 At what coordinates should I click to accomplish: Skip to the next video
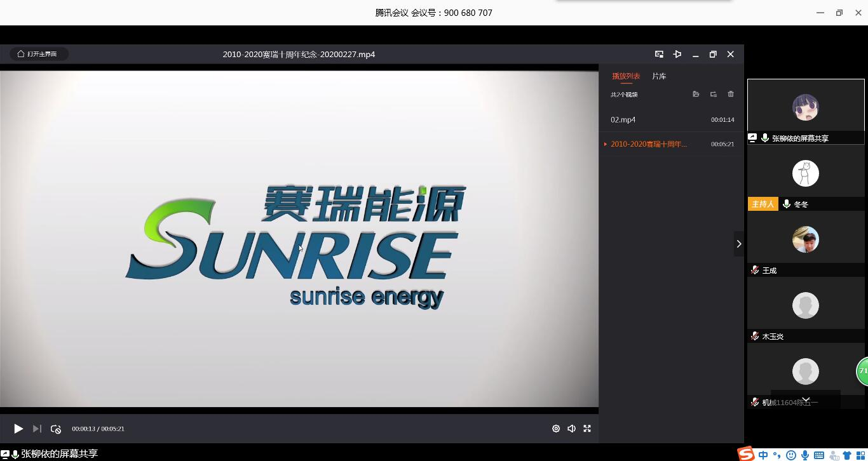tap(37, 429)
